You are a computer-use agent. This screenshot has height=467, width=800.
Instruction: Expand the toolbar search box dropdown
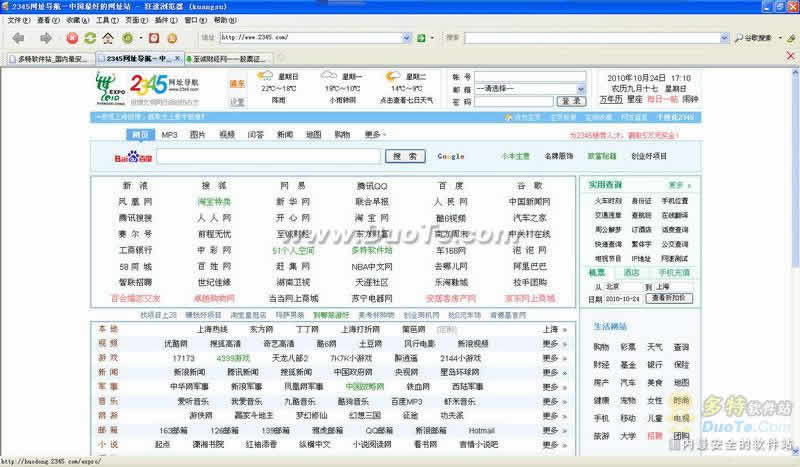click(724, 38)
